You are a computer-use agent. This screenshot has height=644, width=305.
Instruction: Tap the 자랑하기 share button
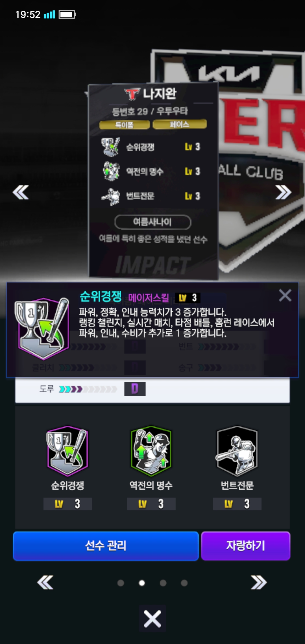tap(246, 546)
